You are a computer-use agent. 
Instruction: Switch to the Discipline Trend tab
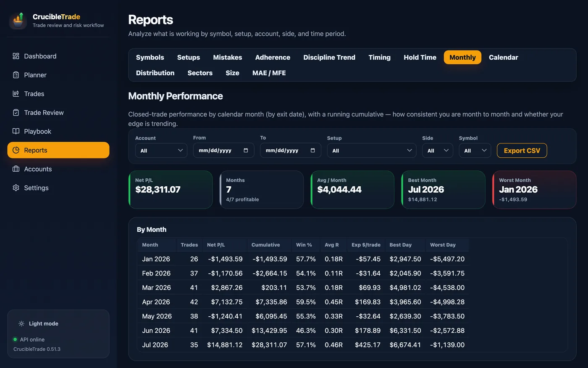pyautogui.click(x=329, y=57)
